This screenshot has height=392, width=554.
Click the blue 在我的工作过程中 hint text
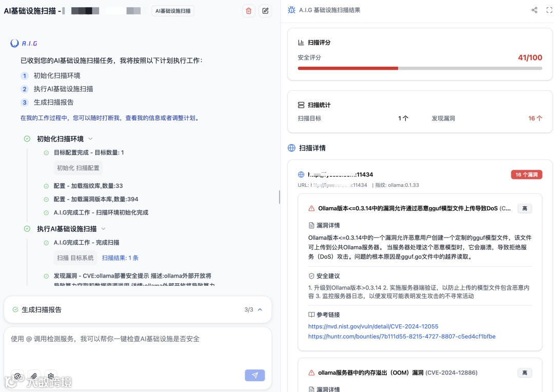[110, 118]
